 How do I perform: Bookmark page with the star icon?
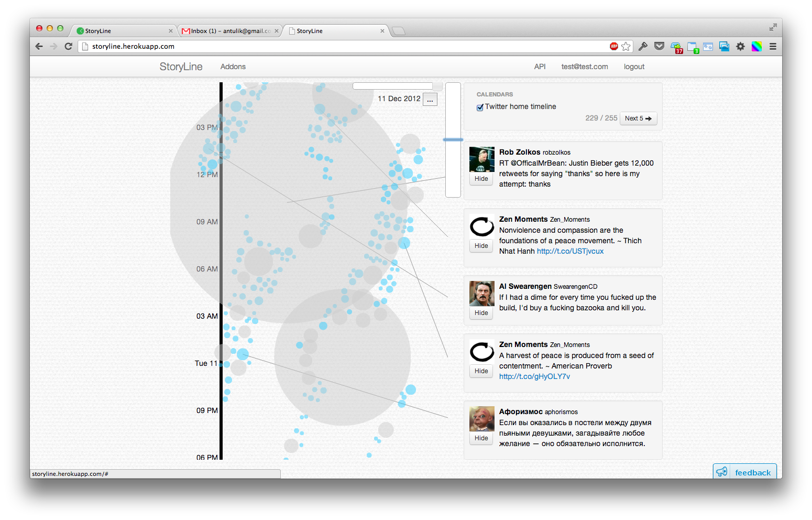(626, 46)
